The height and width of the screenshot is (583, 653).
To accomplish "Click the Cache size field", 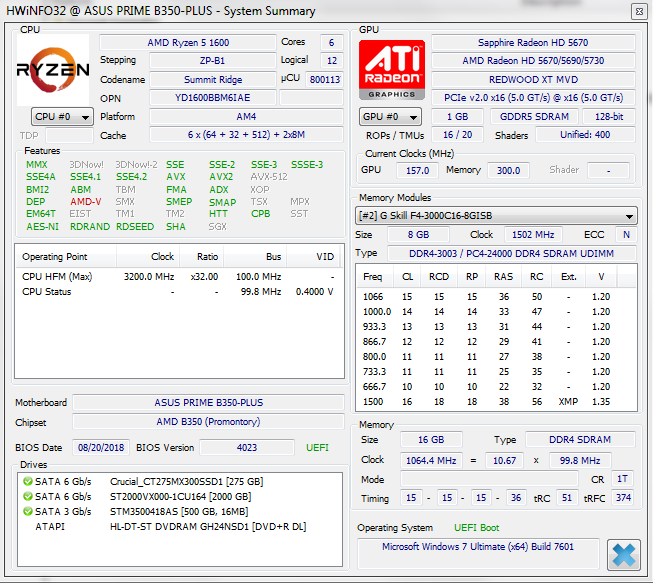I will point(246,135).
